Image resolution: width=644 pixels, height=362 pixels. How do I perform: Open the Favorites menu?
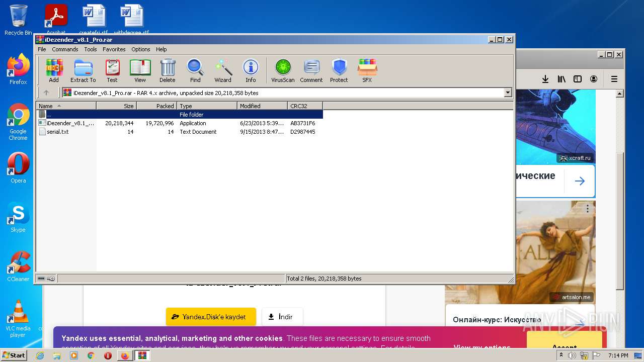tap(114, 49)
